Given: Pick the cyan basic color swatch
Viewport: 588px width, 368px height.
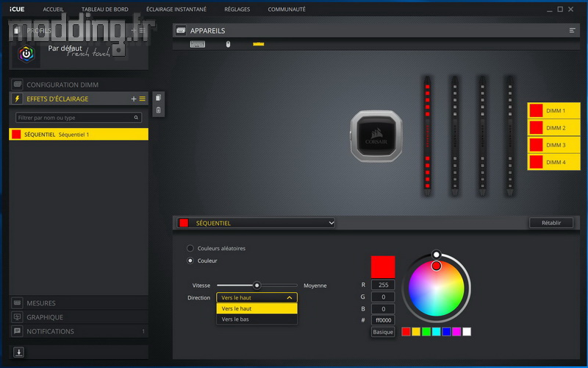Looking at the screenshot, I should [436, 332].
